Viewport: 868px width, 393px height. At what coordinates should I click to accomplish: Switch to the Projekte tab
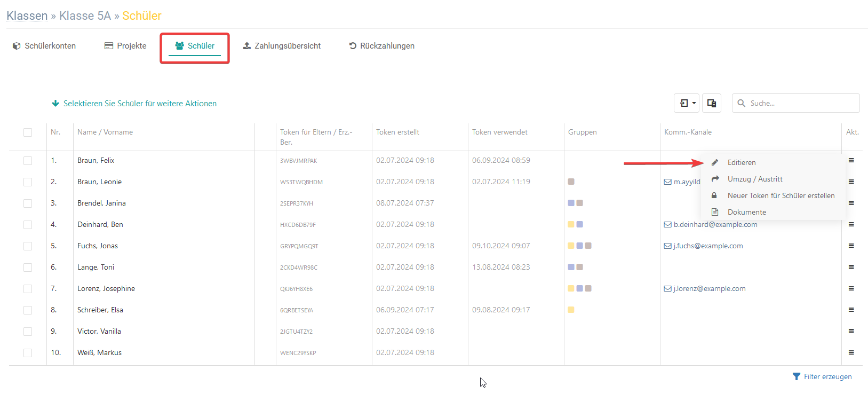[x=125, y=46]
